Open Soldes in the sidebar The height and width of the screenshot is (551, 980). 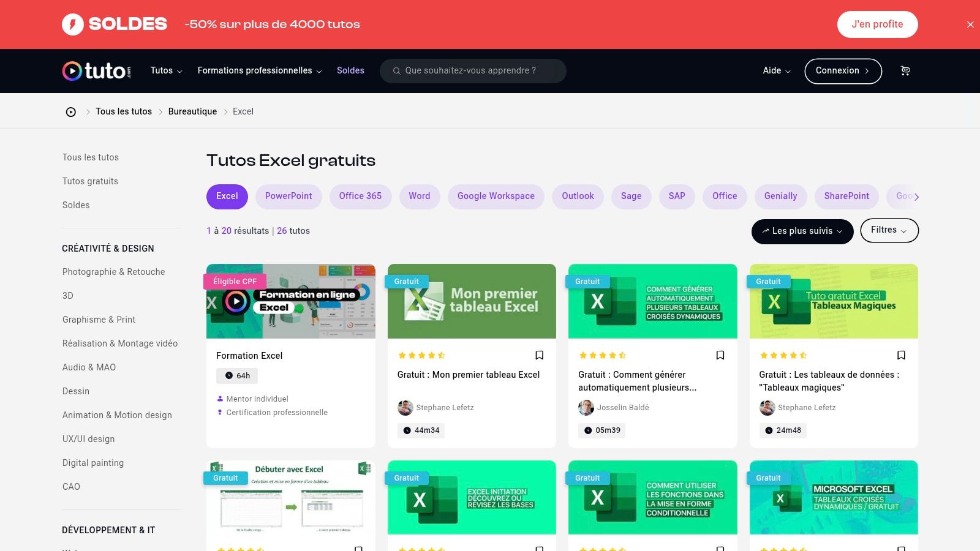point(76,205)
